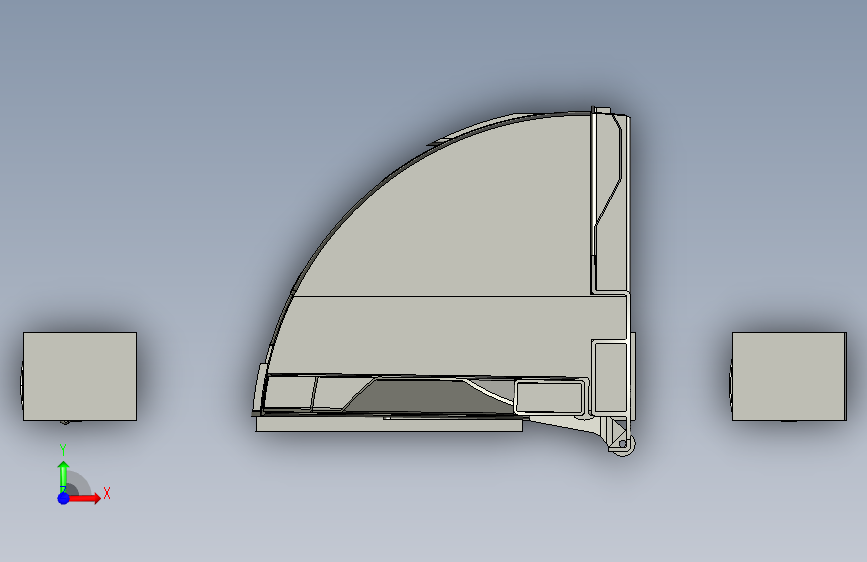Click the green Y axis arrow of the triad
This screenshot has height=562, width=867.
point(64,476)
